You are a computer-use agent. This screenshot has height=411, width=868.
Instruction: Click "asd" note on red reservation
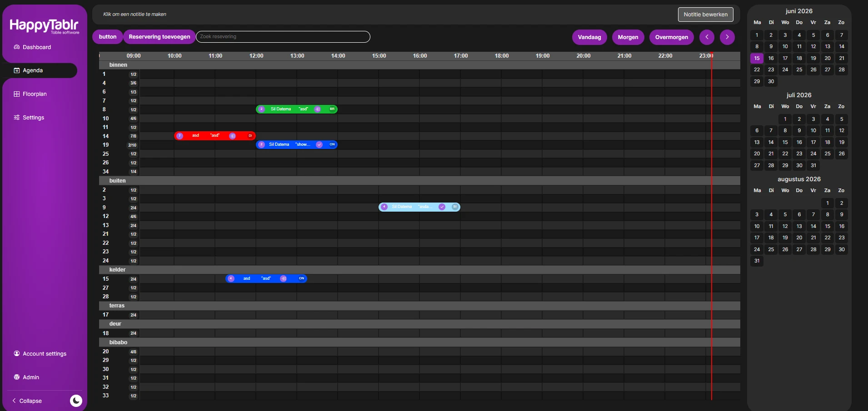215,135
